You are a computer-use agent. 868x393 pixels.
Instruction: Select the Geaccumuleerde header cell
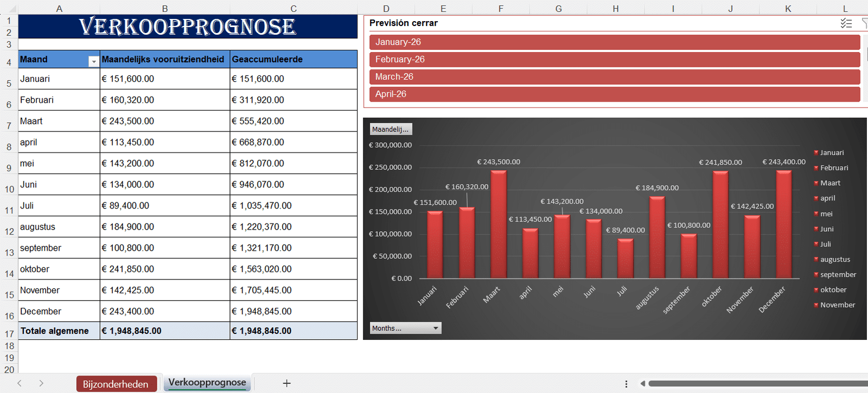click(293, 59)
